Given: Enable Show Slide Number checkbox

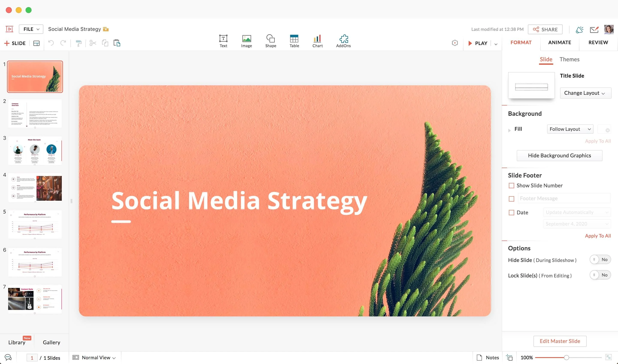Looking at the screenshot, I should pyautogui.click(x=511, y=185).
